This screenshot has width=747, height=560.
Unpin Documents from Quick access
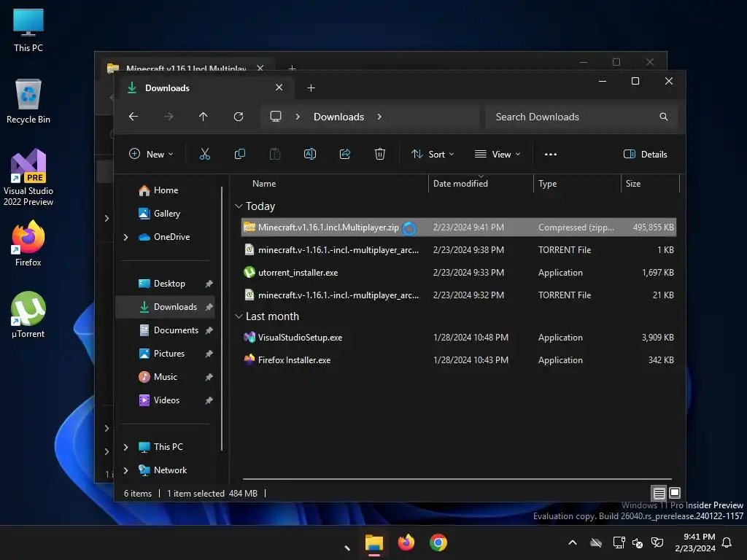pos(209,330)
